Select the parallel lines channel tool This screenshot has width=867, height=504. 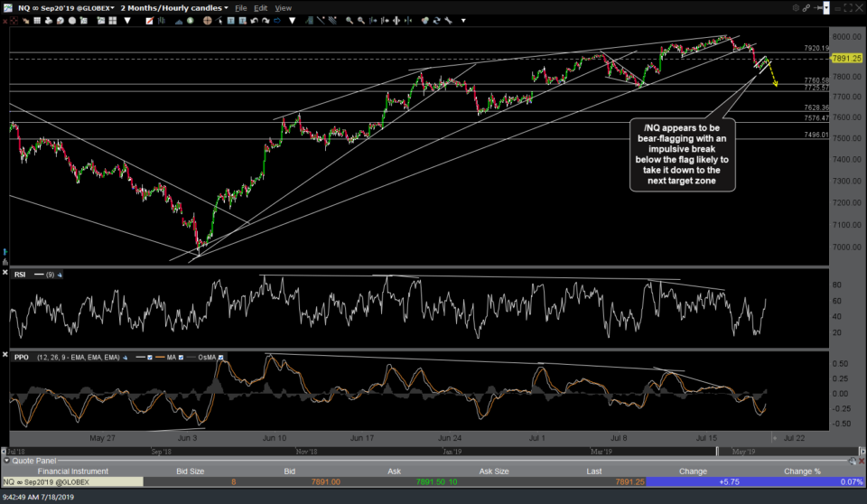pyautogui.click(x=333, y=21)
